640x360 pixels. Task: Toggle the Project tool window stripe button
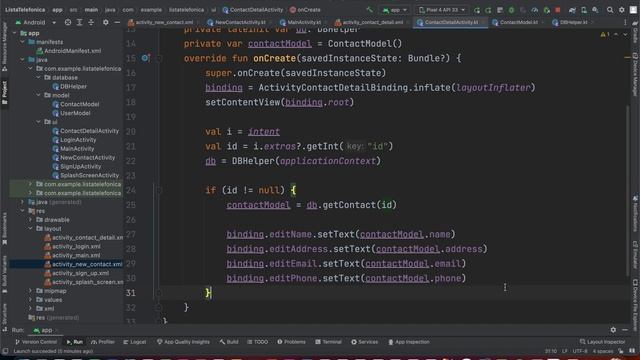pos(4,92)
